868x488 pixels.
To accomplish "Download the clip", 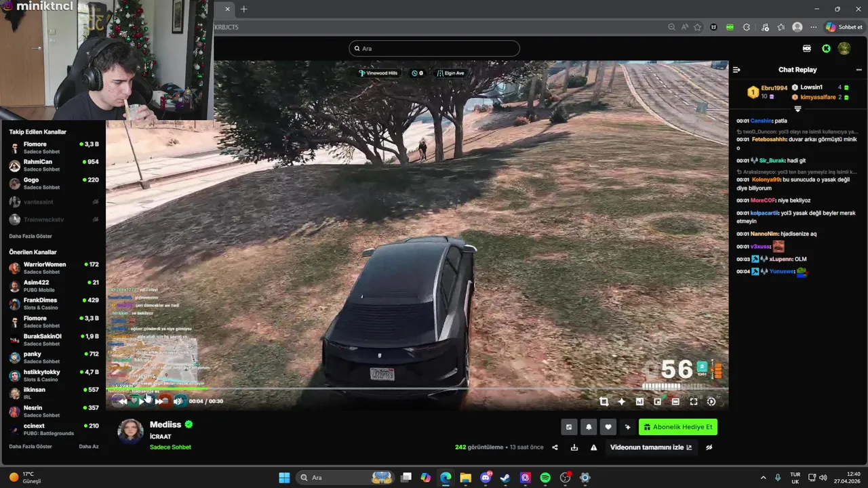I will pyautogui.click(x=574, y=447).
